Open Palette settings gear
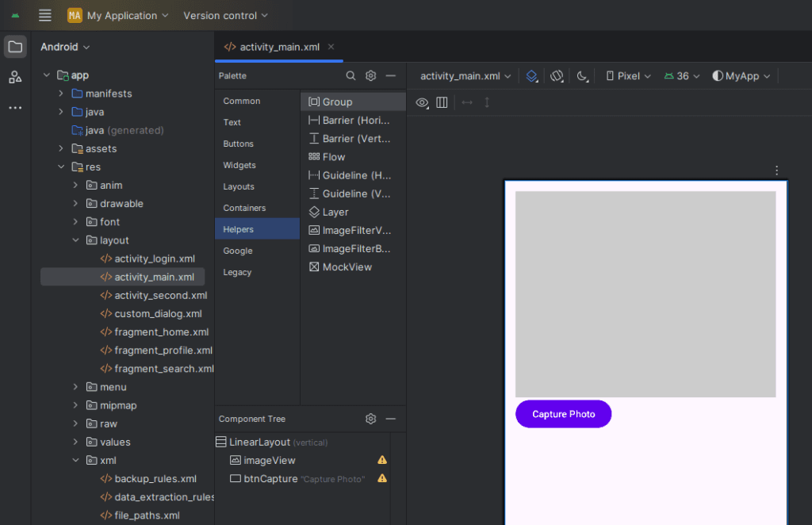Image resolution: width=812 pixels, height=525 pixels. [x=371, y=75]
